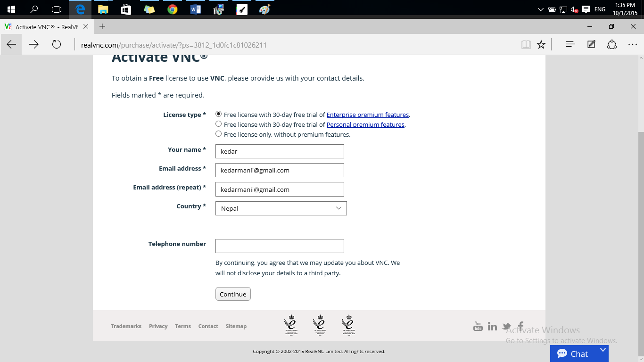The height and width of the screenshot is (362, 644).
Task: Open the Edge Hub panel
Action: coord(570,44)
